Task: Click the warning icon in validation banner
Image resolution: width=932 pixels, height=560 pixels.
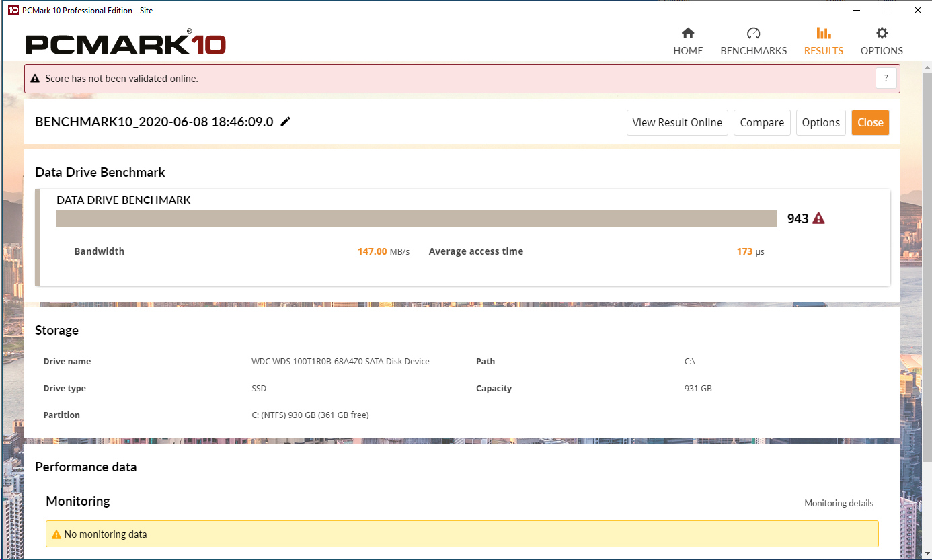Action: (35, 79)
